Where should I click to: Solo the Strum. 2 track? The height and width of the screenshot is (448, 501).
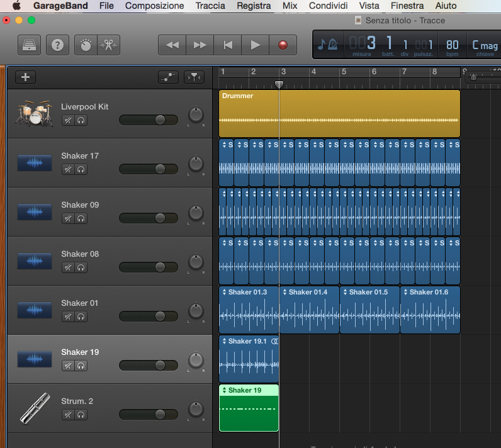tap(81, 415)
